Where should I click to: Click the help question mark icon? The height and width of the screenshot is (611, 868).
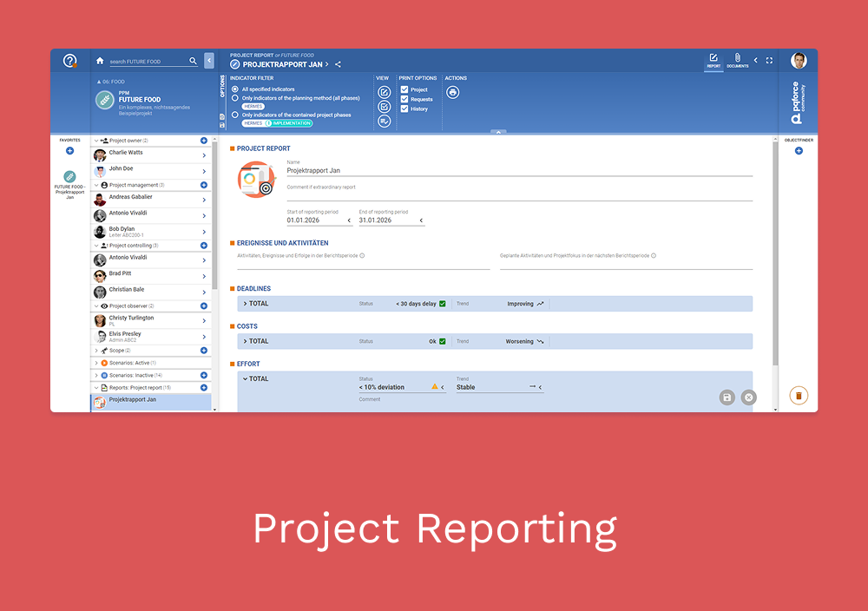pos(70,61)
